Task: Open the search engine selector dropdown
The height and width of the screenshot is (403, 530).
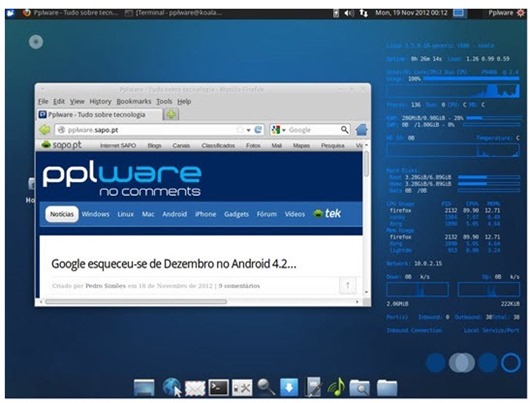Action: [x=279, y=130]
